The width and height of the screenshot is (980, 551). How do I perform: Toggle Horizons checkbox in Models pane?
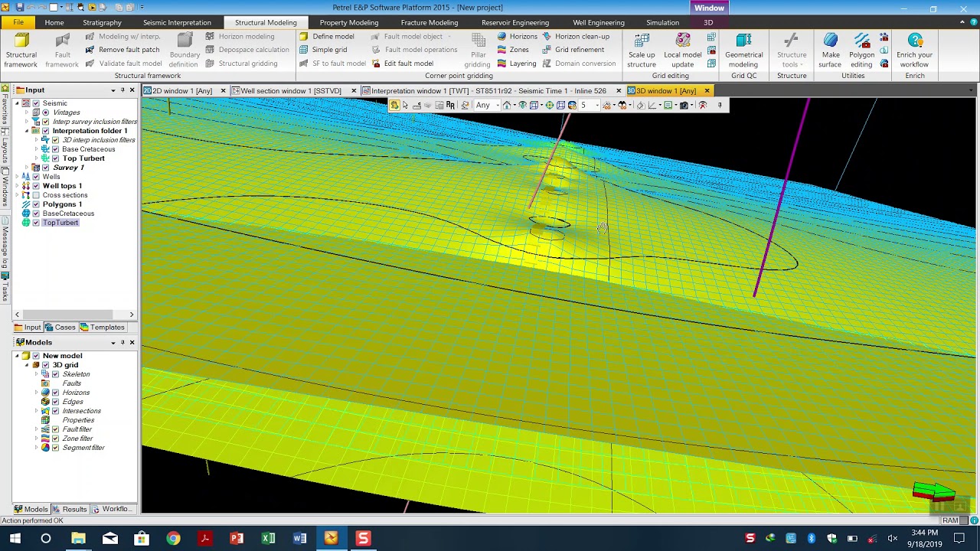coord(55,393)
